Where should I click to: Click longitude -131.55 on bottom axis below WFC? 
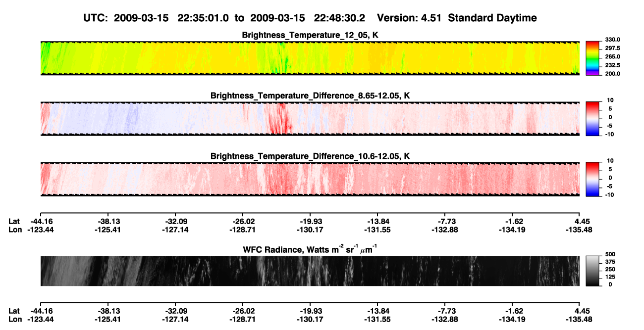(x=377, y=319)
